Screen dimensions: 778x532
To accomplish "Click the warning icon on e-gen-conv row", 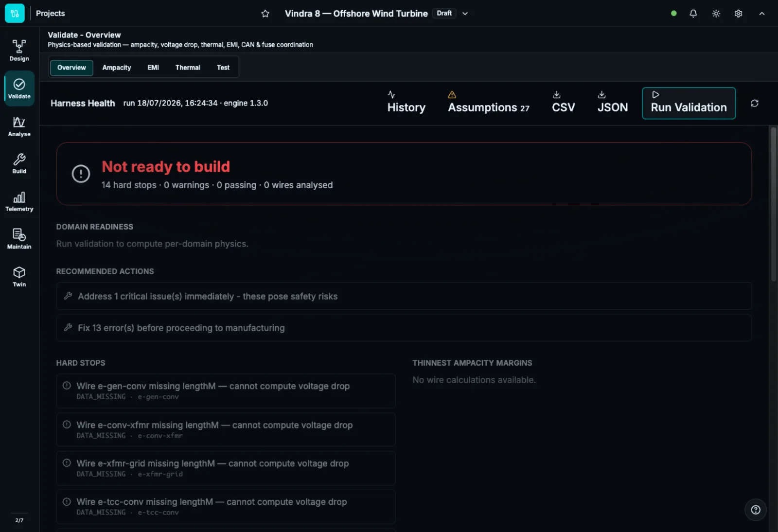I will [x=67, y=386].
